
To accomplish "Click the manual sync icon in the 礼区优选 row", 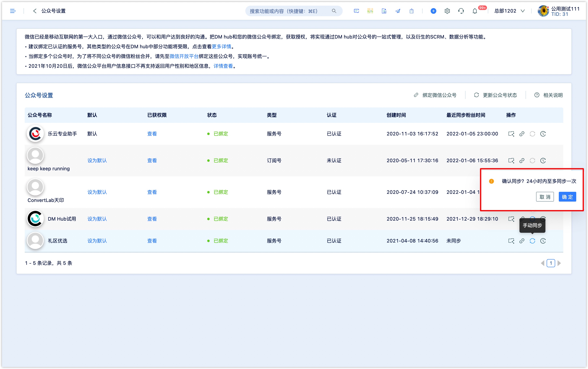I will pyautogui.click(x=532, y=241).
